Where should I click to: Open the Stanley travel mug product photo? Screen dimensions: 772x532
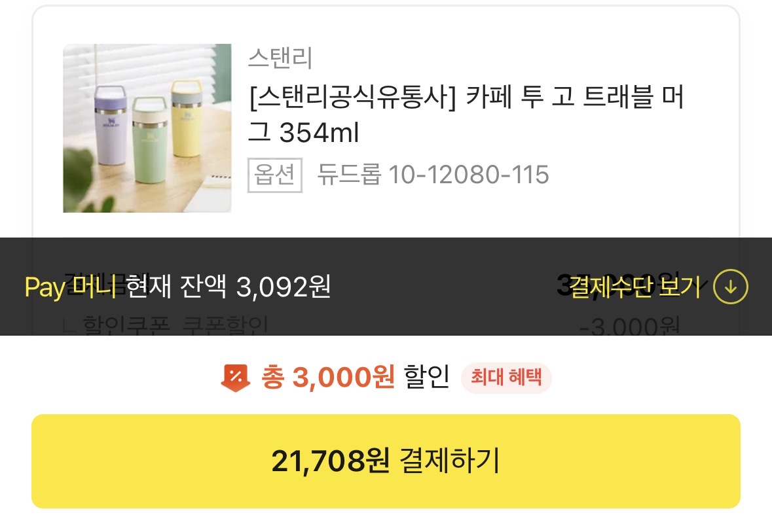click(147, 128)
